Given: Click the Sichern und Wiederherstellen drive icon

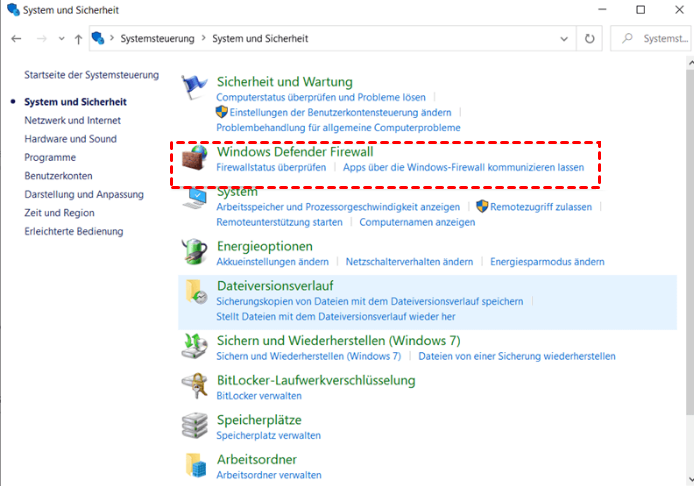Looking at the screenshot, I should click(x=194, y=346).
